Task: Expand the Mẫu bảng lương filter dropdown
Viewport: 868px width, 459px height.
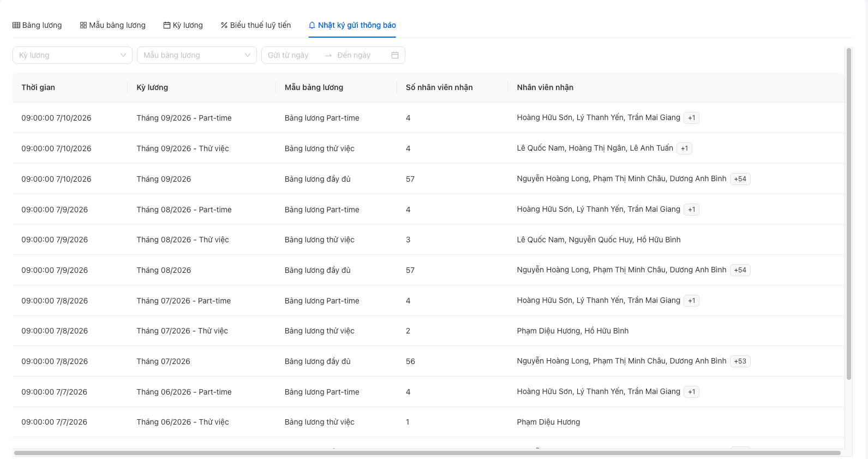Action: [197, 55]
